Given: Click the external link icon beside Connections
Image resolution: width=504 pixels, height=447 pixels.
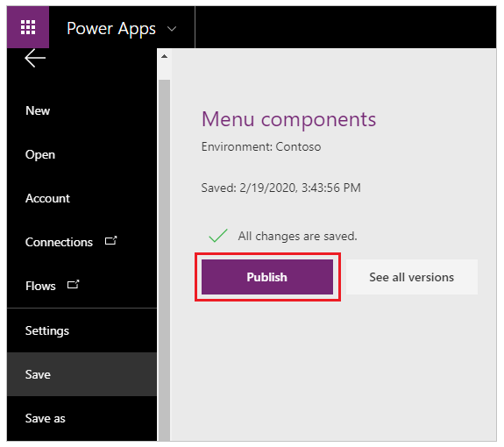Looking at the screenshot, I should [x=111, y=241].
